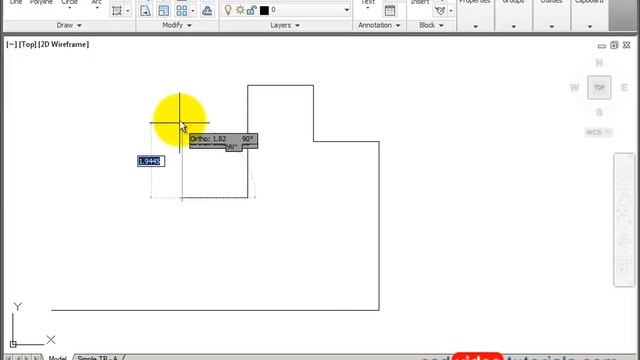The image size is (640, 360).
Task: Click the Scale tool icon in Modify panel
Action: click(163, 11)
